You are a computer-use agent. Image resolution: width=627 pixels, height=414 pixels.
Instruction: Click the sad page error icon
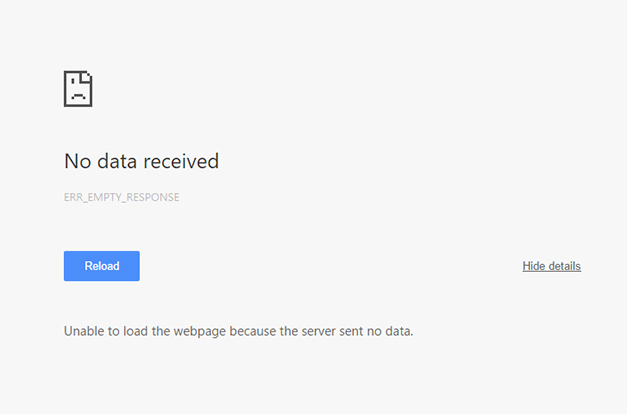pos(78,89)
